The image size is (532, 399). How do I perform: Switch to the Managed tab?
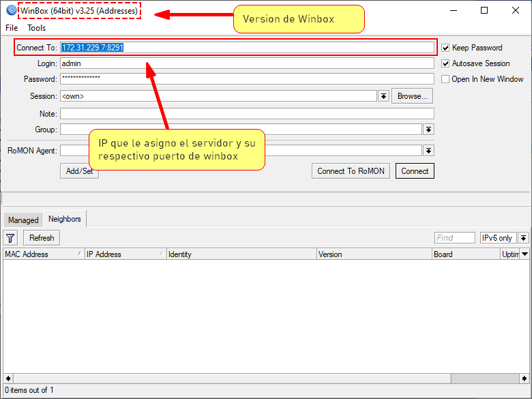23,220
